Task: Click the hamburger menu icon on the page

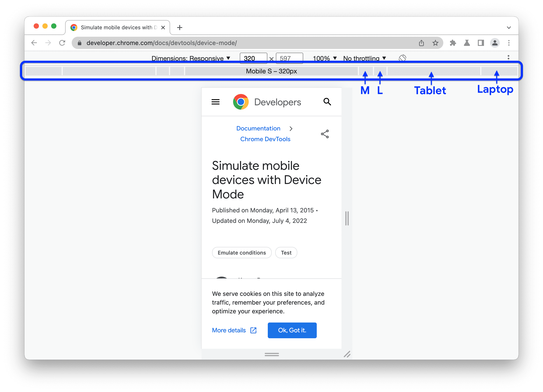Action: (216, 102)
